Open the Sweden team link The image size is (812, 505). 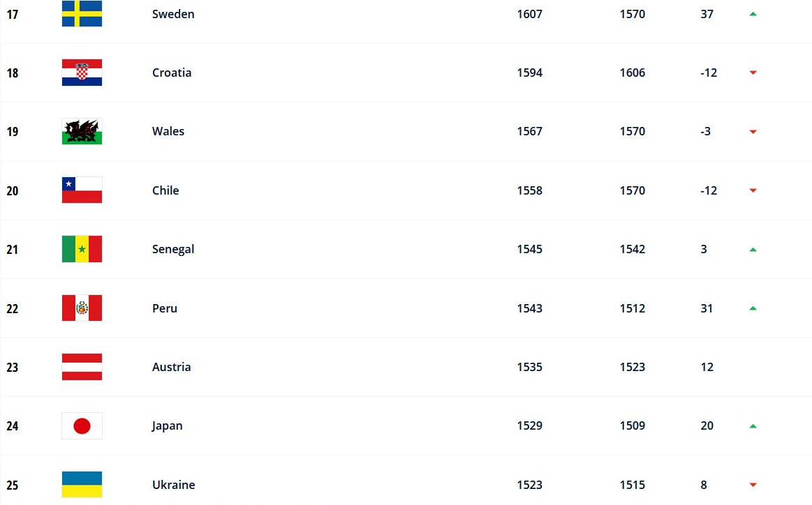point(173,14)
